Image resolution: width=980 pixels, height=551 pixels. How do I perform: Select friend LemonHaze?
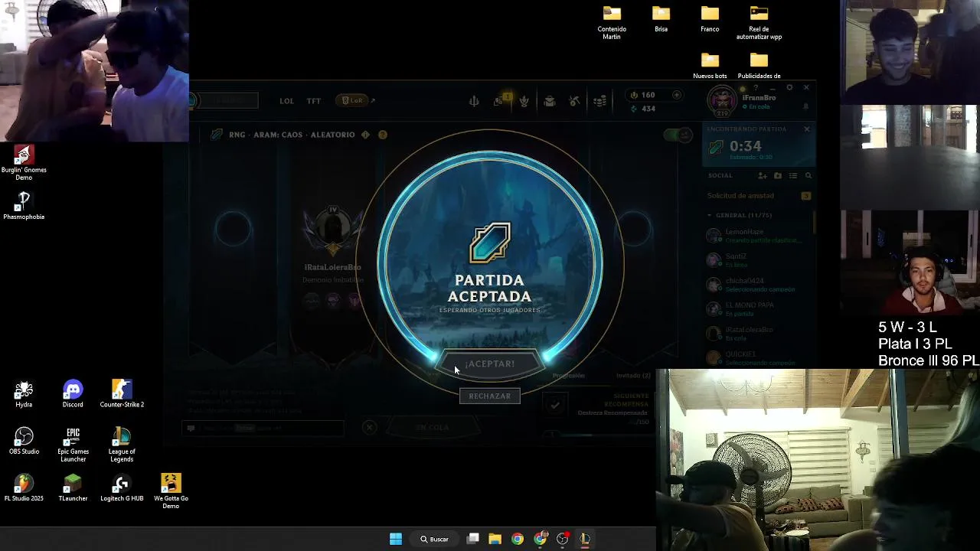click(x=758, y=236)
